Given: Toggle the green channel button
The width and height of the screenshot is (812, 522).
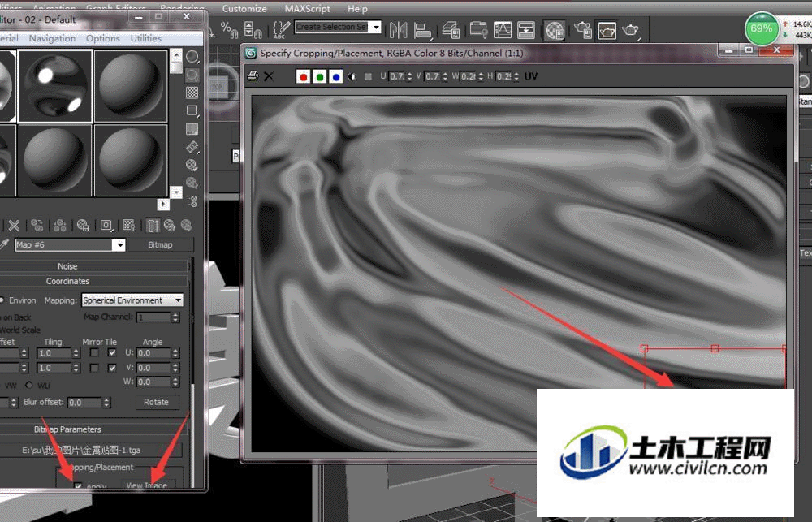Looking at the screenshot, I should pyautogui.click(x=320, y=76).
